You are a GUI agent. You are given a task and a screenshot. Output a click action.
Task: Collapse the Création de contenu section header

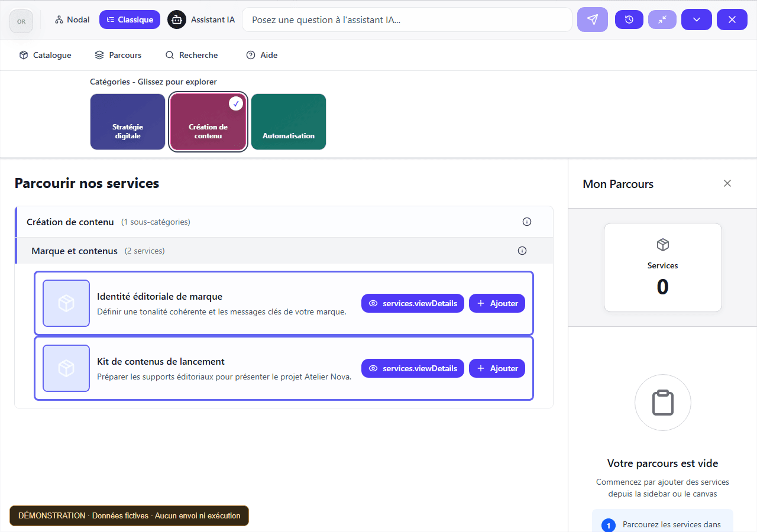(x=284, y=222)
